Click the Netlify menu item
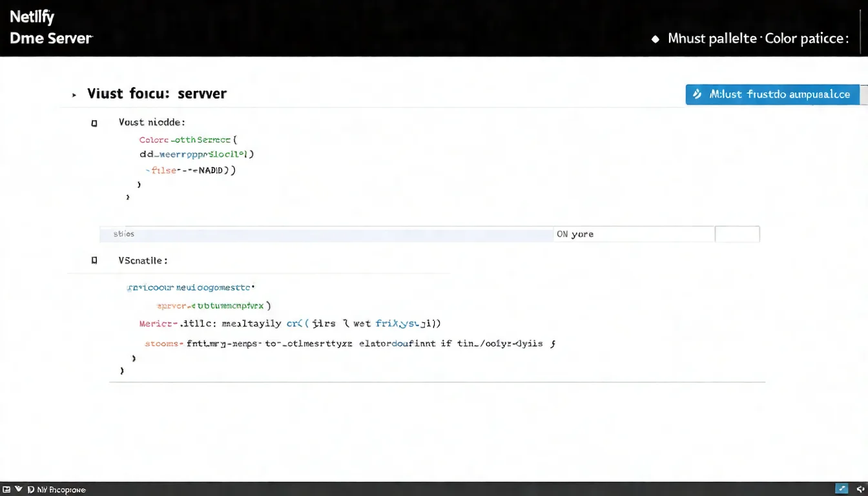868x496 pixels. [32, 16]
